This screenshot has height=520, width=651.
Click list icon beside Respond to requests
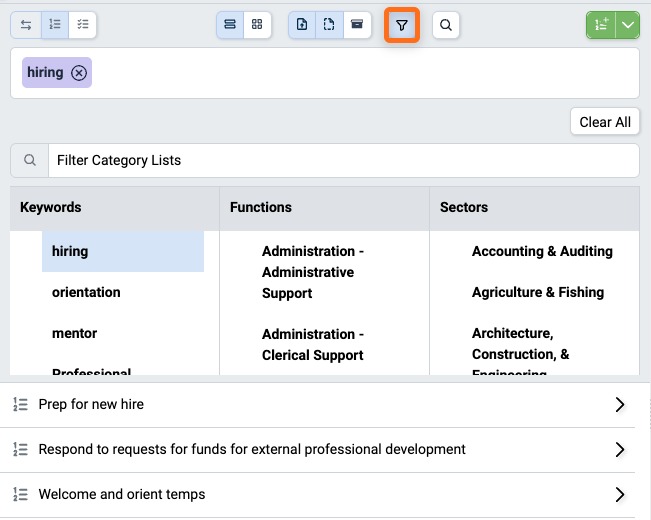click(x=20, y=450)
